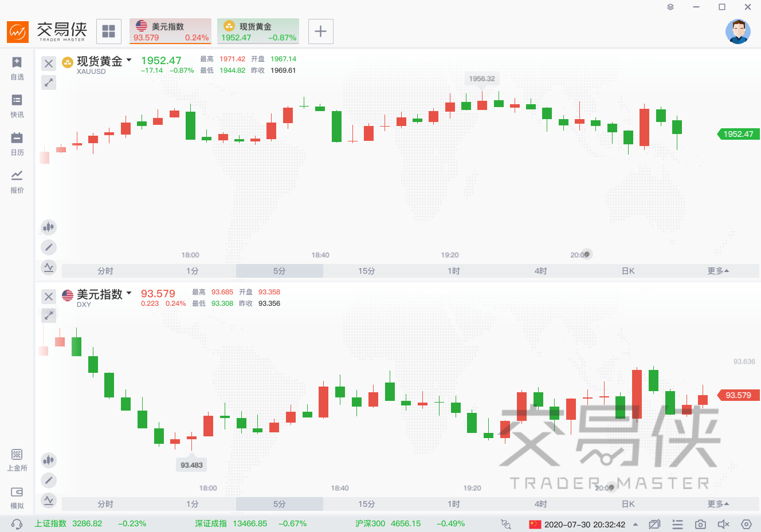Toggle the muted speaker sound icon
Viewport: 761px width, 532px height.
tap(723, 524)
